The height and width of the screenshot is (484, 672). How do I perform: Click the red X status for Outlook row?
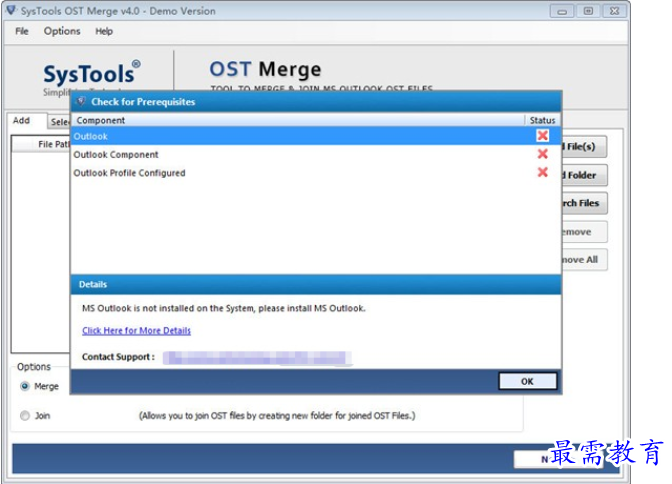[x=543, y=136]
